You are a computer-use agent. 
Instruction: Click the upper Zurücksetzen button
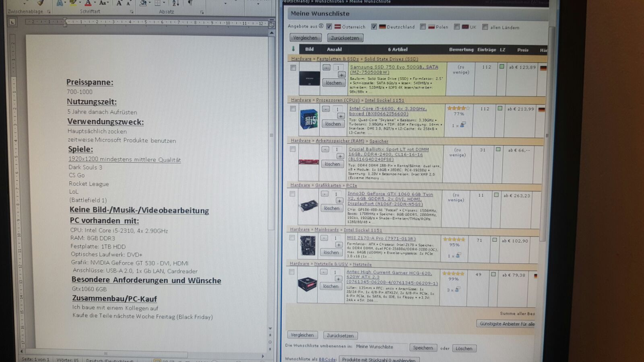coord(345,38)
